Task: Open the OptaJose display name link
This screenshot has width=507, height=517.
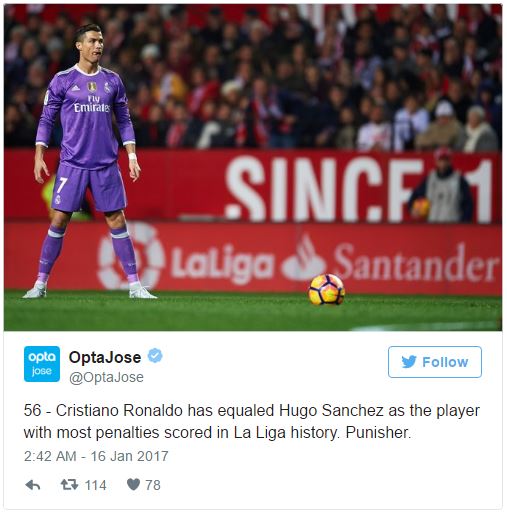Action: coord(105,357)
